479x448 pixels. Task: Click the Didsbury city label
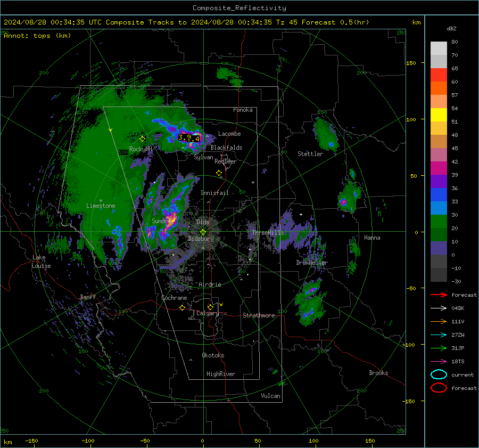click(201, 239)
